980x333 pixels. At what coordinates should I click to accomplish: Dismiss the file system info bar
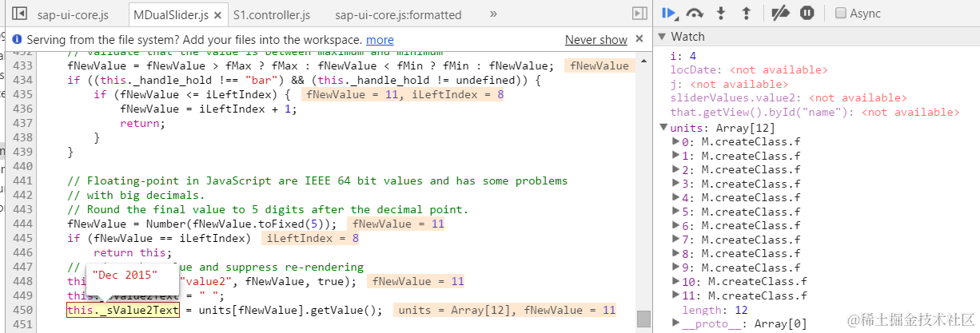[639, 39]
